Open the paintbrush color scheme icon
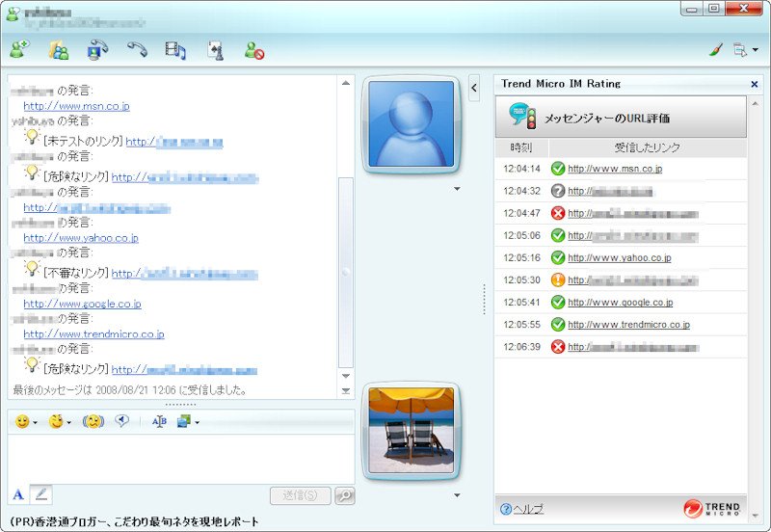 715,50
